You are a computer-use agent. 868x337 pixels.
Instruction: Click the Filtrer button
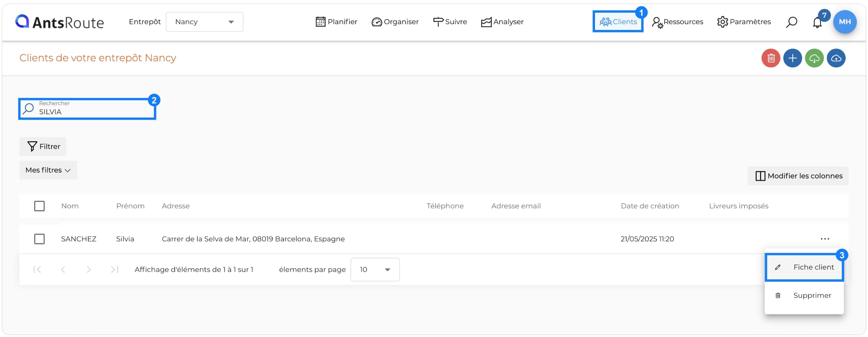tap(43, 146)
